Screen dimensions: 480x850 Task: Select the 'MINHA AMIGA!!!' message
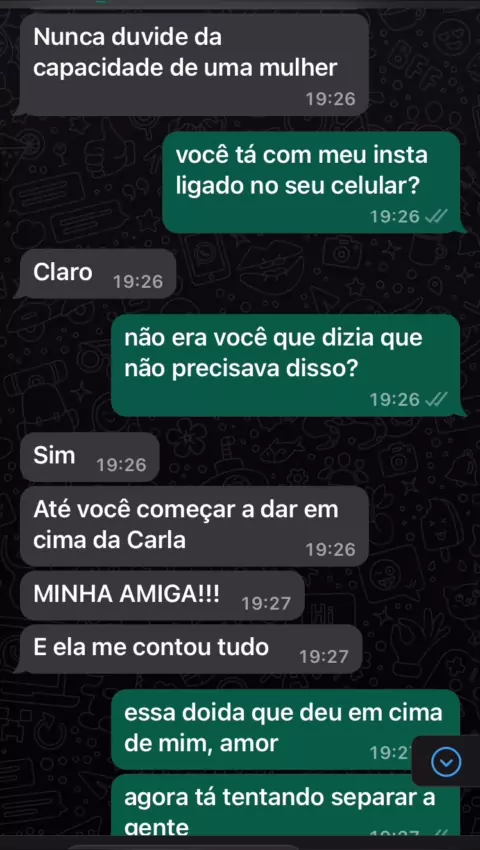click(x=162, y=595)
